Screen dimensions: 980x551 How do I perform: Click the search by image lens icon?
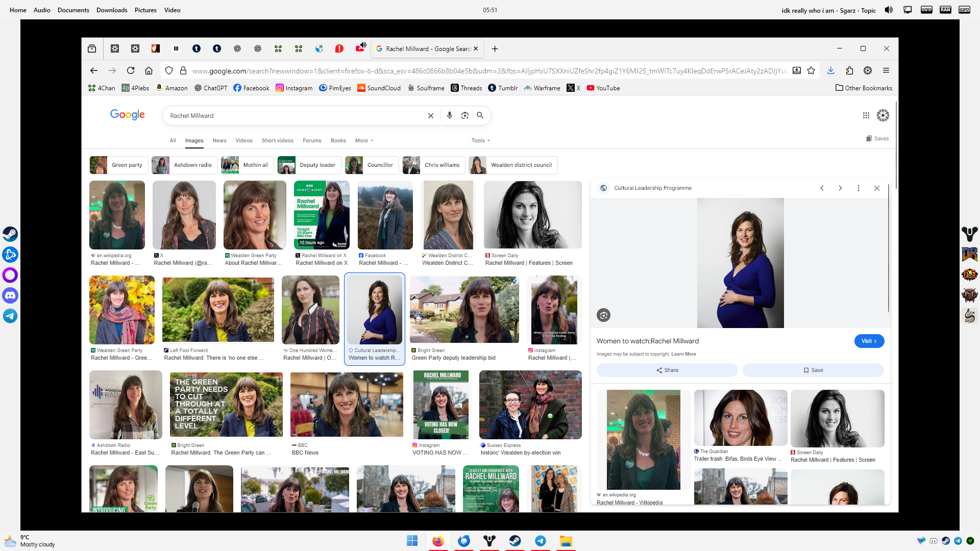pyautogui.click(x=464, y=115)
